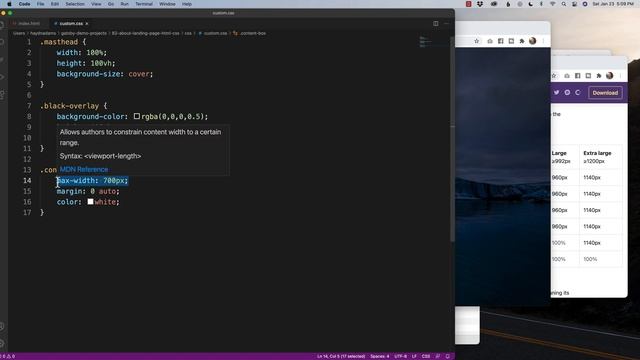Click the custom.css breadcrumb segment
The height and width of the screenshot is (360, 640).
coord(213,33)
